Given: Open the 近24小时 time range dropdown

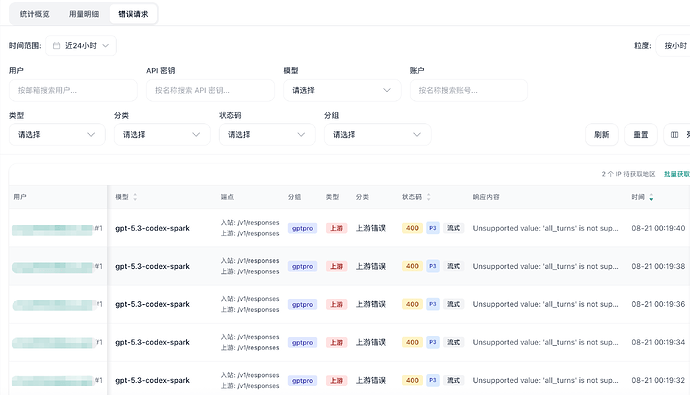Looking at the screenshot, I should coord(81,46).
